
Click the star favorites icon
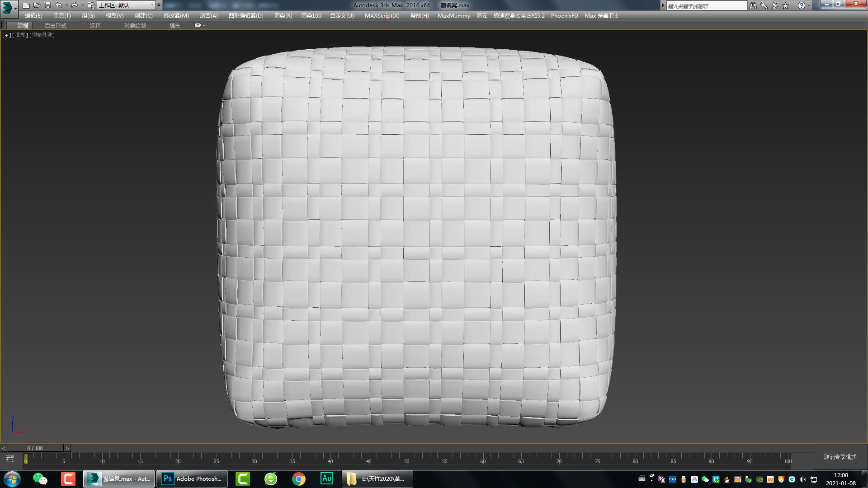click(785, 5)
